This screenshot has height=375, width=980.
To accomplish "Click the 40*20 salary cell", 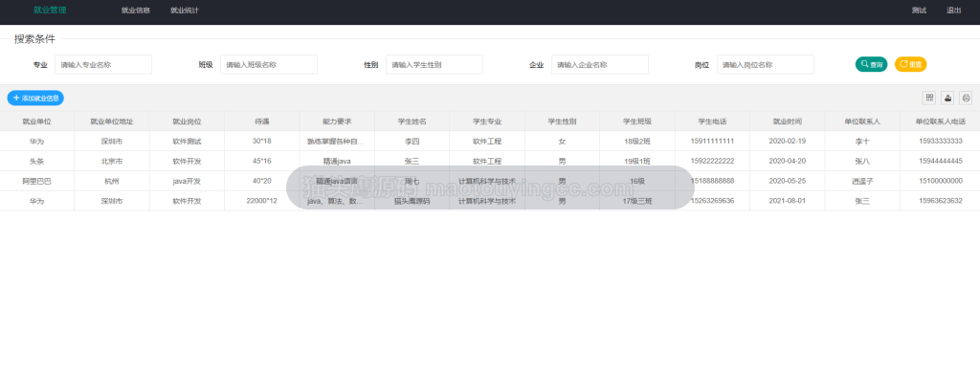I will click(x=262, y=181).
